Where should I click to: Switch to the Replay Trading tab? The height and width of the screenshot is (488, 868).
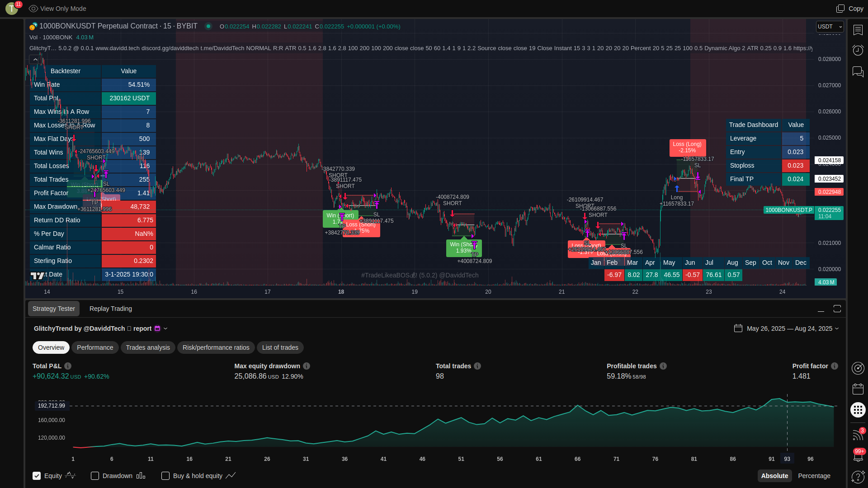click(x=111, y=309)
